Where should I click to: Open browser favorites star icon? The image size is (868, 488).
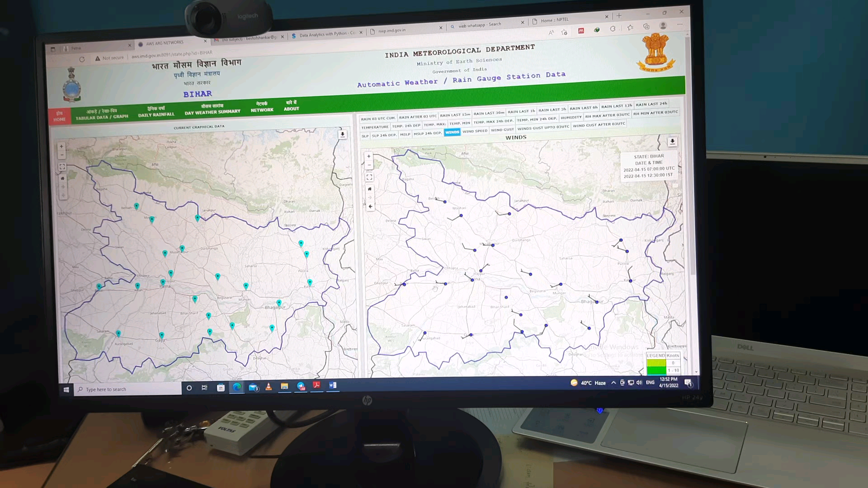pyautogui.click(x=630, y=28)
